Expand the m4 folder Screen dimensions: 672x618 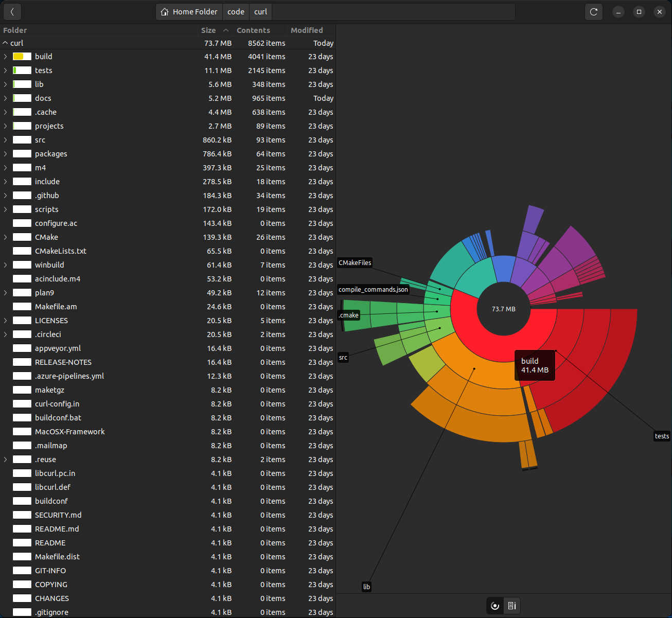[5, 168]
